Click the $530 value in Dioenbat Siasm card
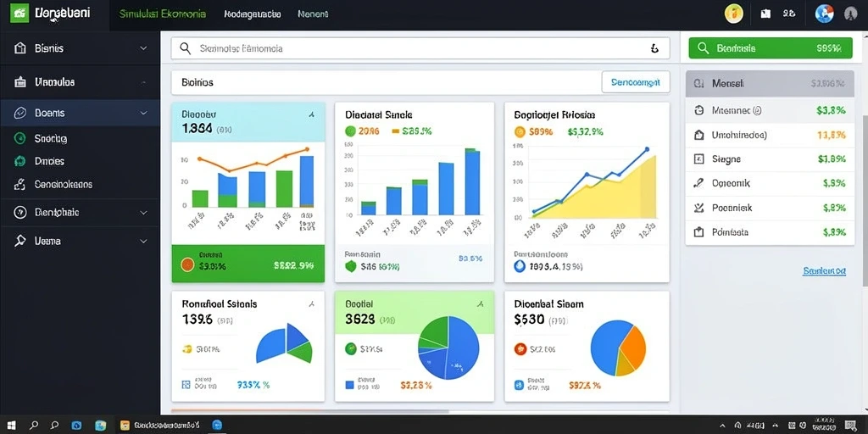This screenshot has height=434, width=868. tap(529, 320)
